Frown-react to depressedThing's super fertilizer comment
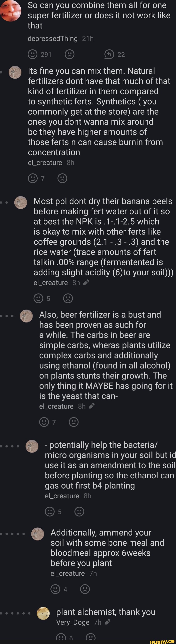The image size is (176, 644). pyautogui.click(x=69, y=54)
